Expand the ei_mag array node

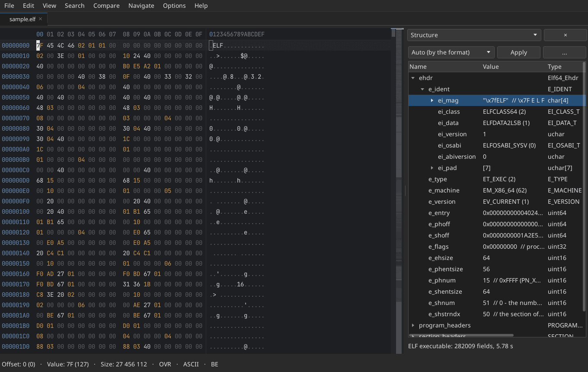(x=432, y=100)
